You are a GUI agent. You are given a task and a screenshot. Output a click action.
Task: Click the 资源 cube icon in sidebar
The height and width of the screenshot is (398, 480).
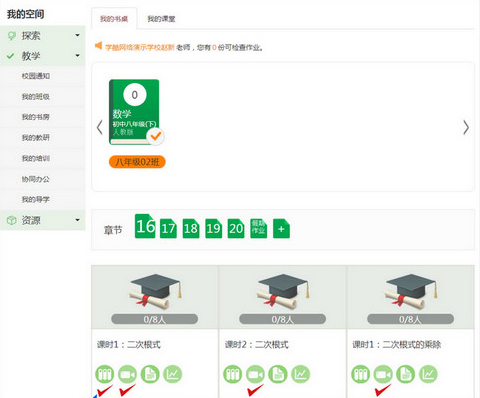tap(12, 220)
